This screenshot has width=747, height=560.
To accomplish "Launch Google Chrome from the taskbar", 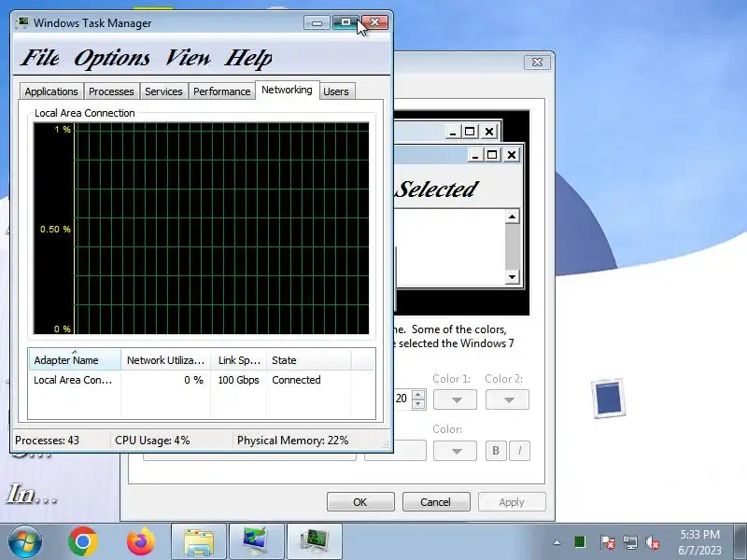I will pyautogui.click(x=83, y=541).
